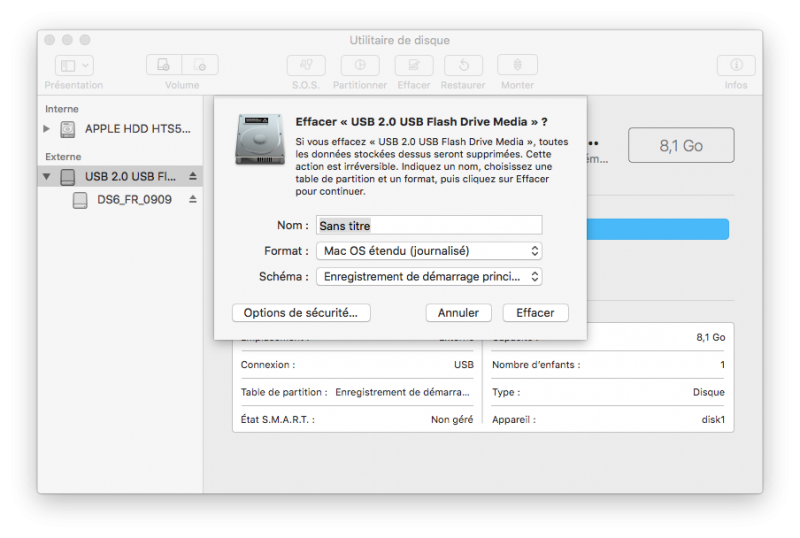This screenshot has height=538, width=800.
Task: Click the Connexion USB value
Action: coord(464,364)
